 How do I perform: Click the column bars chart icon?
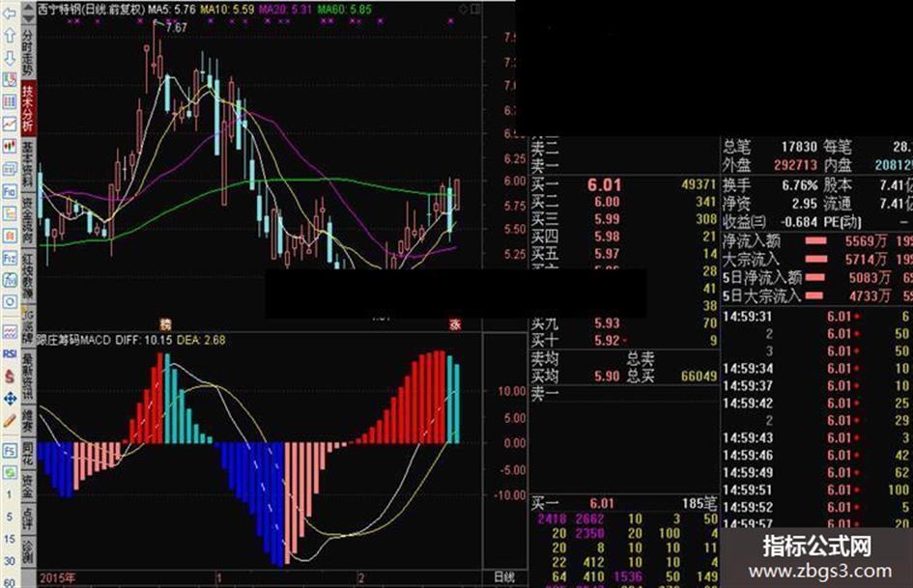pyautogui.click(x=10, y=102)
